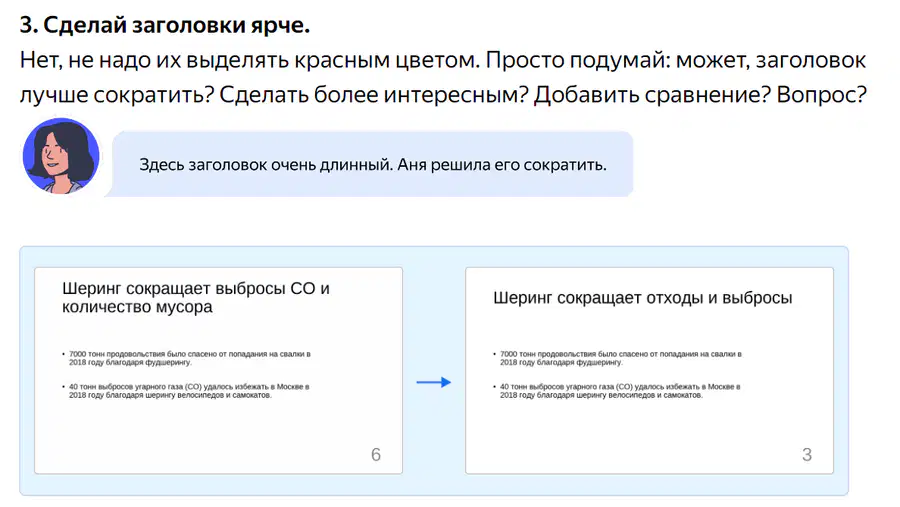The width and height of the screenshot is (900, 507).
Task: Click the paragraph line starting with "Нет, не надо"
Action: click(443, 60)
